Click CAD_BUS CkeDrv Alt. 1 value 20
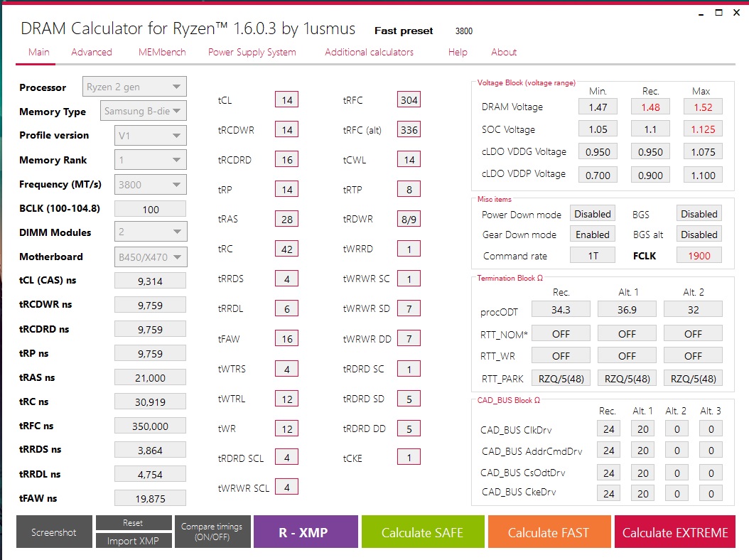 click(643, 494)
